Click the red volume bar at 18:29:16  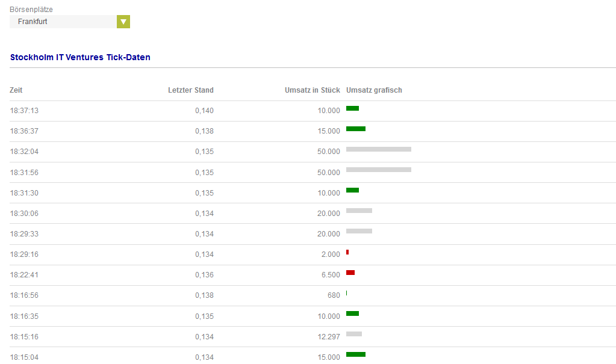347,252
